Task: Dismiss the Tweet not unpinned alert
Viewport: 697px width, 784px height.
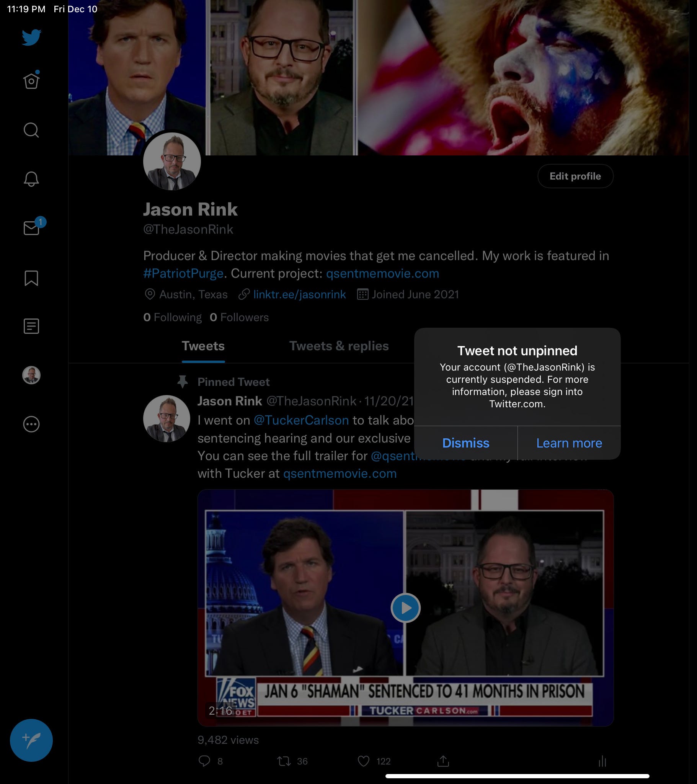Action: [466, 443]
